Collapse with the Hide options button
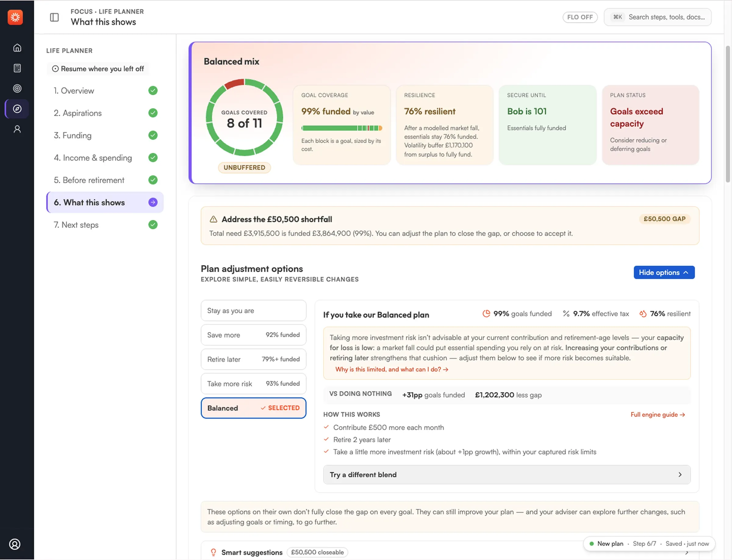This screenshot has width=732, height=560. [664, 272]
